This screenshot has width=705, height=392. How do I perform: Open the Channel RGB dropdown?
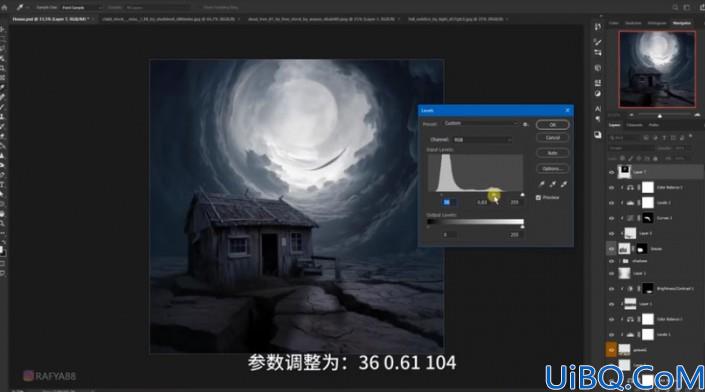(482, 140)
